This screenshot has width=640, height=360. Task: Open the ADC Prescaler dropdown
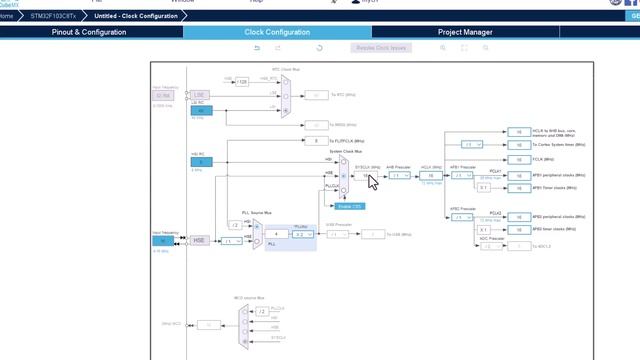491,246
